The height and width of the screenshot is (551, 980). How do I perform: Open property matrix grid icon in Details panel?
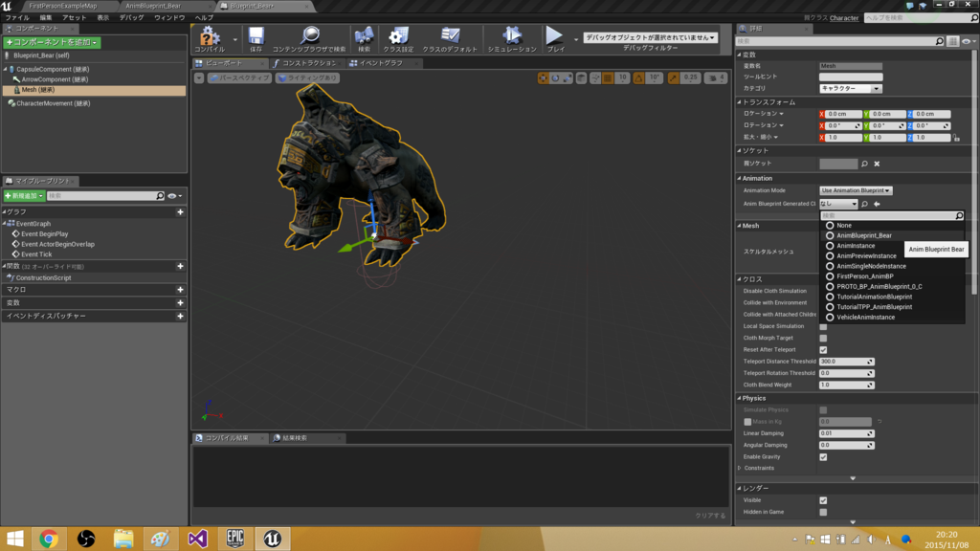point(952,41)
